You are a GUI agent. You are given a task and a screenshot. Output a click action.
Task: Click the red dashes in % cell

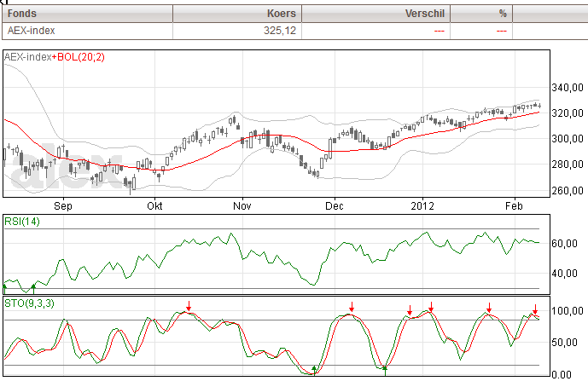coord(501,31)
